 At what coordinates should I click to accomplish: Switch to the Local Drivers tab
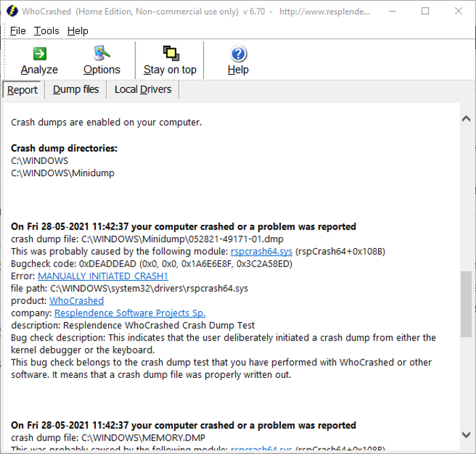click(x=143, y=90)
